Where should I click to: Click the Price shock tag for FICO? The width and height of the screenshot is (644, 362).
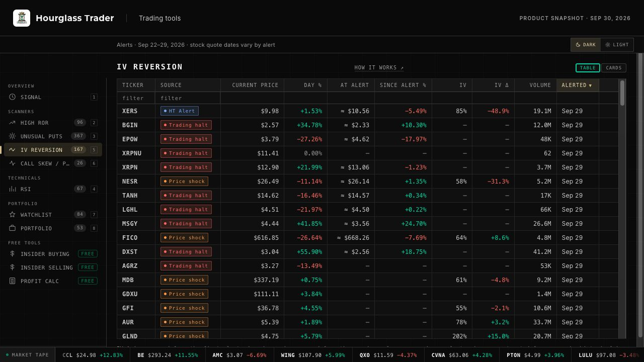[184, 238]
